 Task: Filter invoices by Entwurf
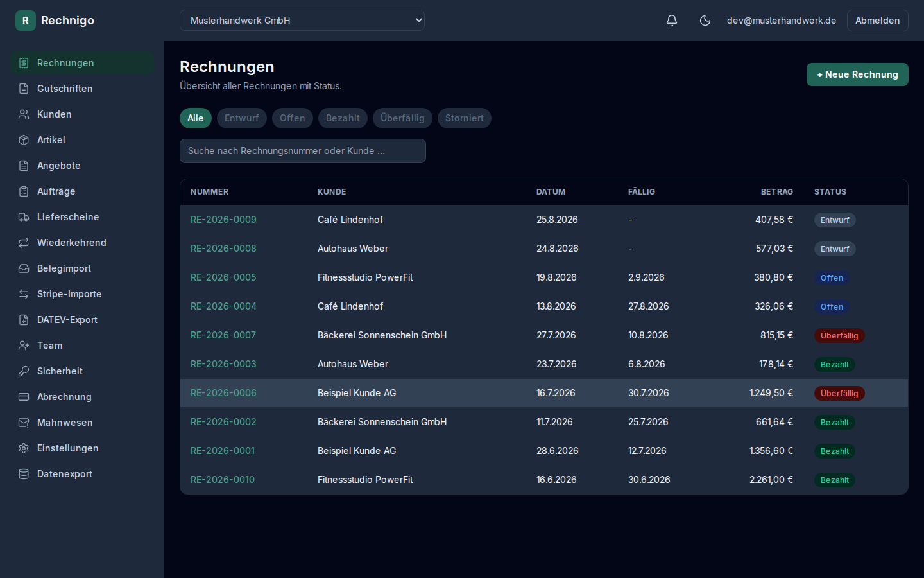(x=242, y=118)
